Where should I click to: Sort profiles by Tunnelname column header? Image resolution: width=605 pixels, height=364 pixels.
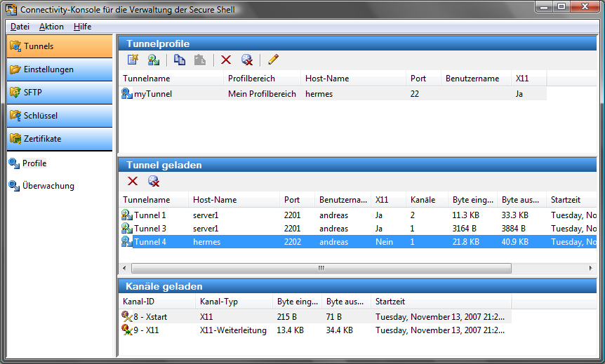[x=171, y=79]
